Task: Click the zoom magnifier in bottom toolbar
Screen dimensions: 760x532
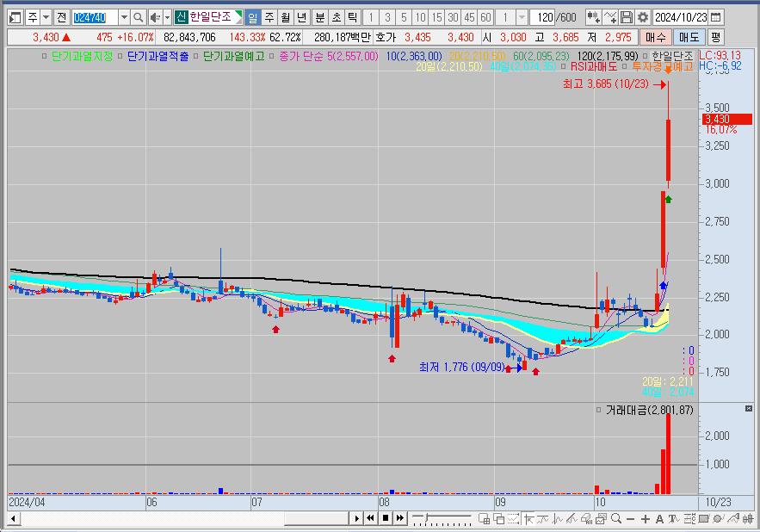Action: [x=616, y=519]
